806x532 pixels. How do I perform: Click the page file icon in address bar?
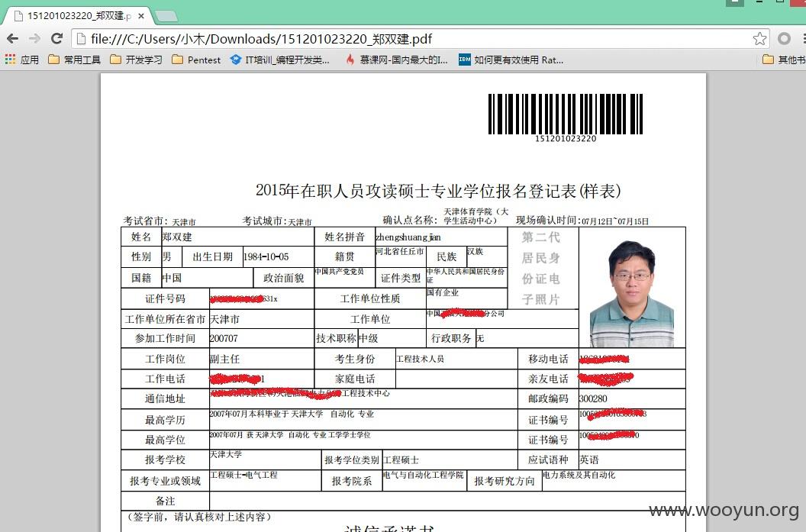[x=81, y=39]
